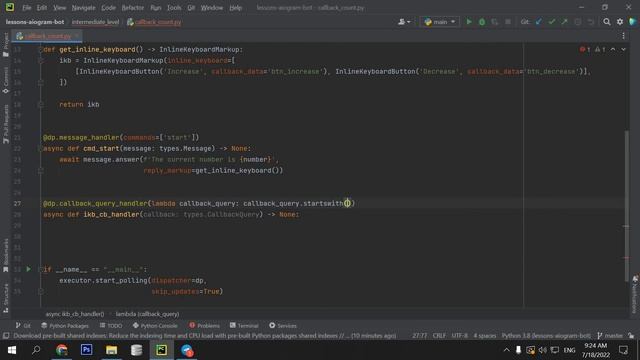Click the lessons-aiogram-bot breadcrumb

coord(35,22)
